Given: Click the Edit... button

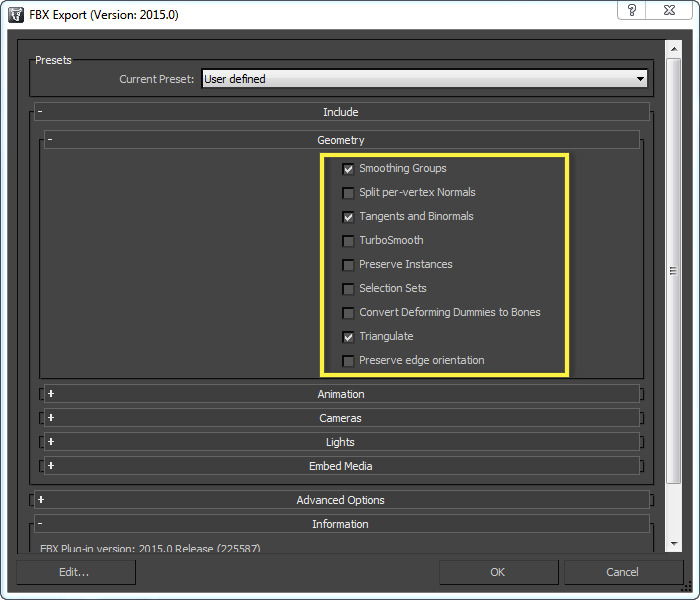Looking at the screenshot, I should pos(75,572).
